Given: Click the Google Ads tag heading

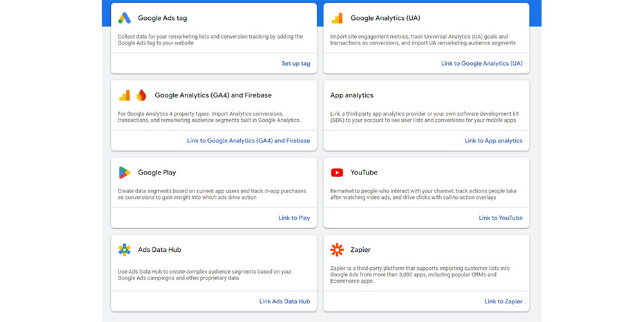Looking at the screenshot, I should coord(162,18).
